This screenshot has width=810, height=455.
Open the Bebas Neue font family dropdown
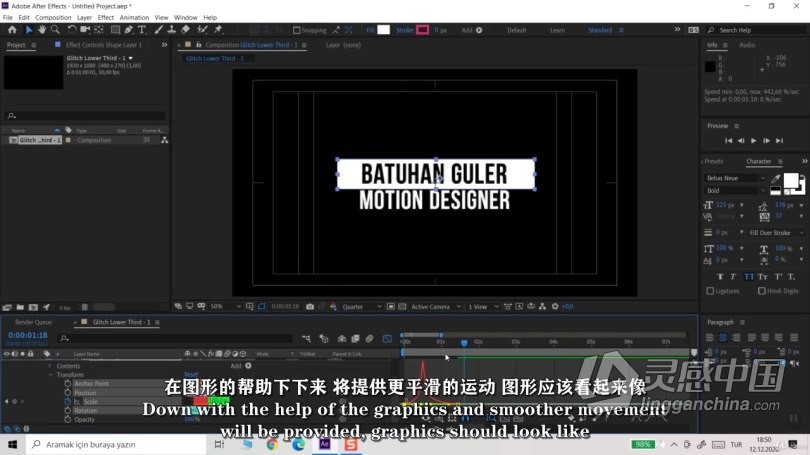pos(736,178)
